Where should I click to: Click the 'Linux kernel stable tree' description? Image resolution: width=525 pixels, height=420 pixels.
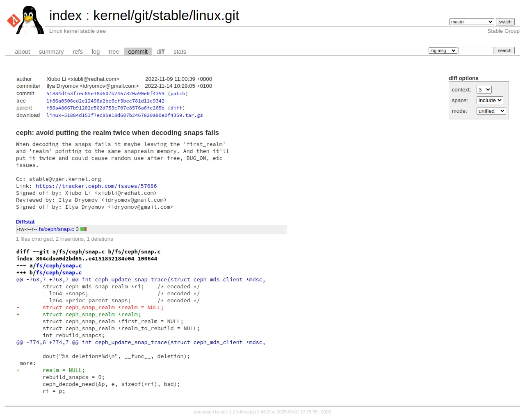point(78,31)
